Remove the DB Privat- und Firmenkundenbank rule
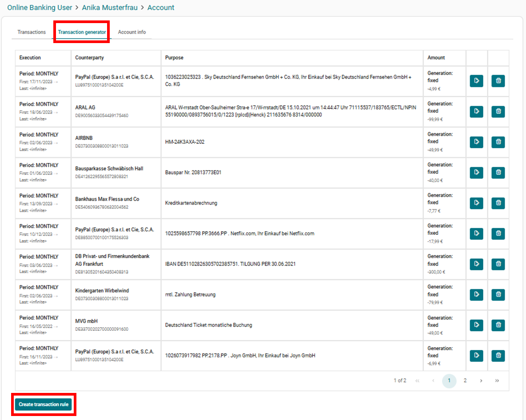The height and width of the screenshot is (420, 526). pos(498,264)
